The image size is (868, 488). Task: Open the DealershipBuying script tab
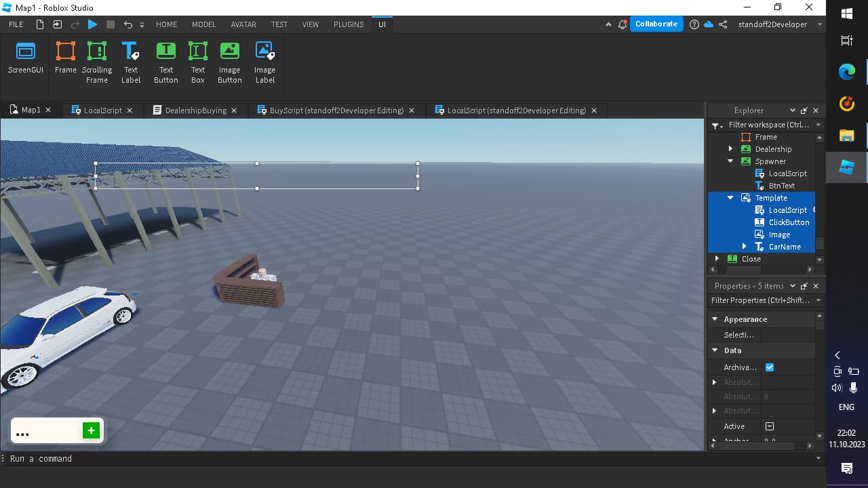coord(195,110)
